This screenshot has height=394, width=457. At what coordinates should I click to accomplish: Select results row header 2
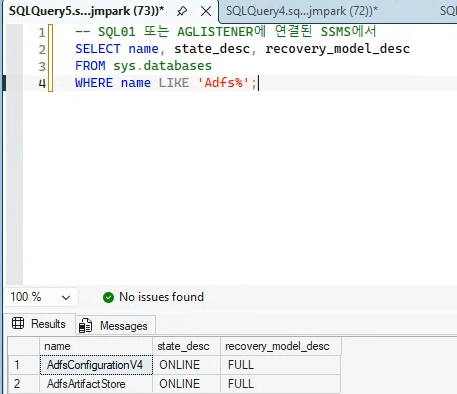click(x=24, y=384)
